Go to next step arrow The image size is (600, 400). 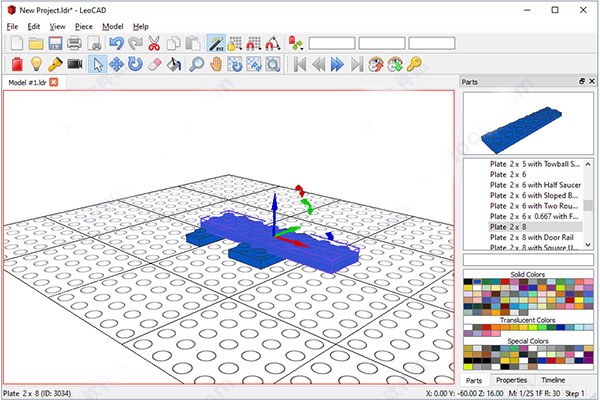click(337, 64)
